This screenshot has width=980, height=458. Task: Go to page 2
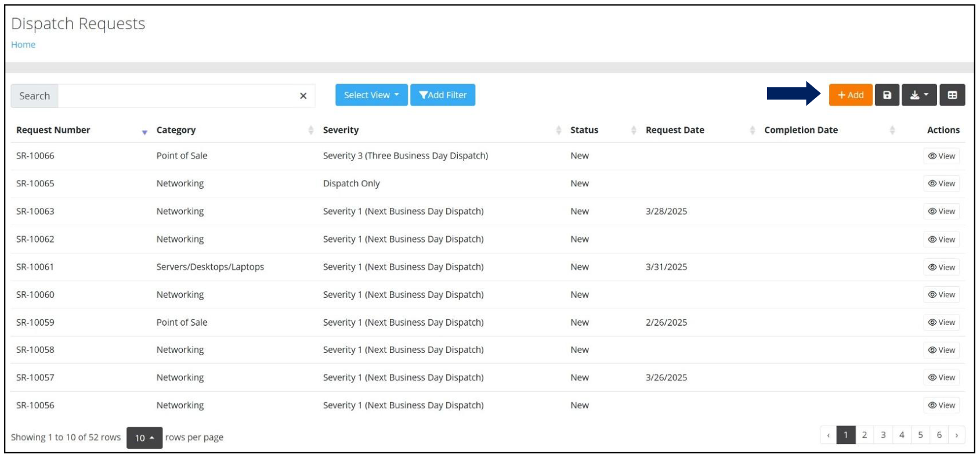pos(865,435)
